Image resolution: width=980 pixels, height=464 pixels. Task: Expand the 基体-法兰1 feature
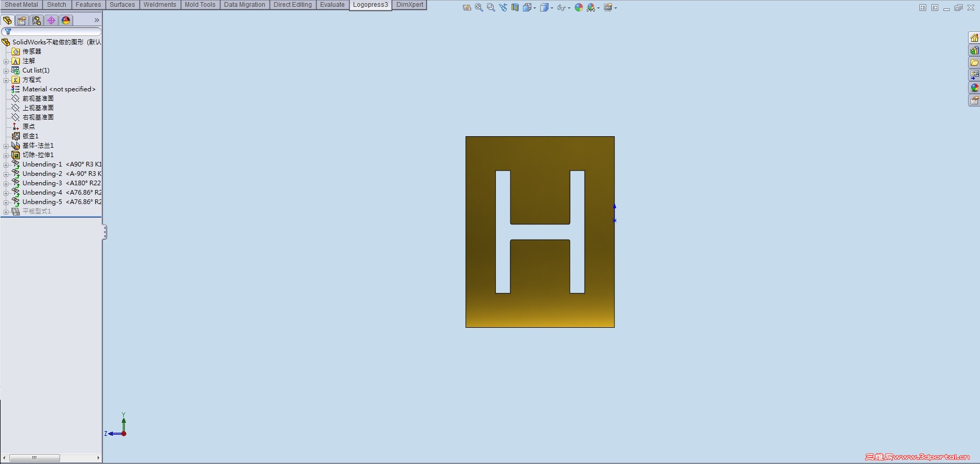[x=6, y=146]
